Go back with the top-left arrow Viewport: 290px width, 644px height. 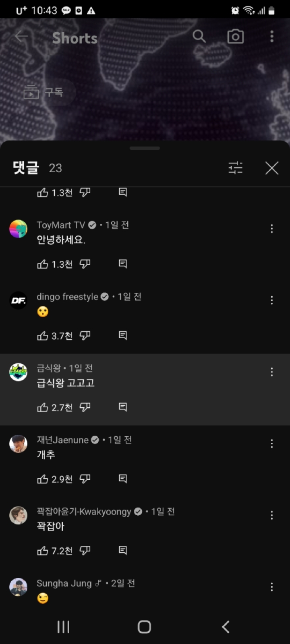point(21,37)
